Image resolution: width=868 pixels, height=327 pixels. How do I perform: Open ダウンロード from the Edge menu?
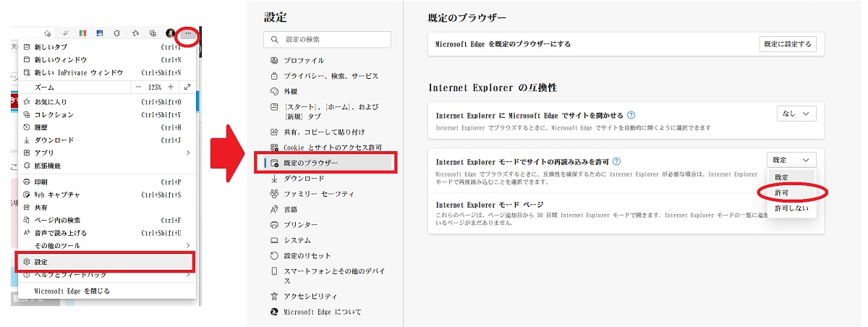coord(106,140)
